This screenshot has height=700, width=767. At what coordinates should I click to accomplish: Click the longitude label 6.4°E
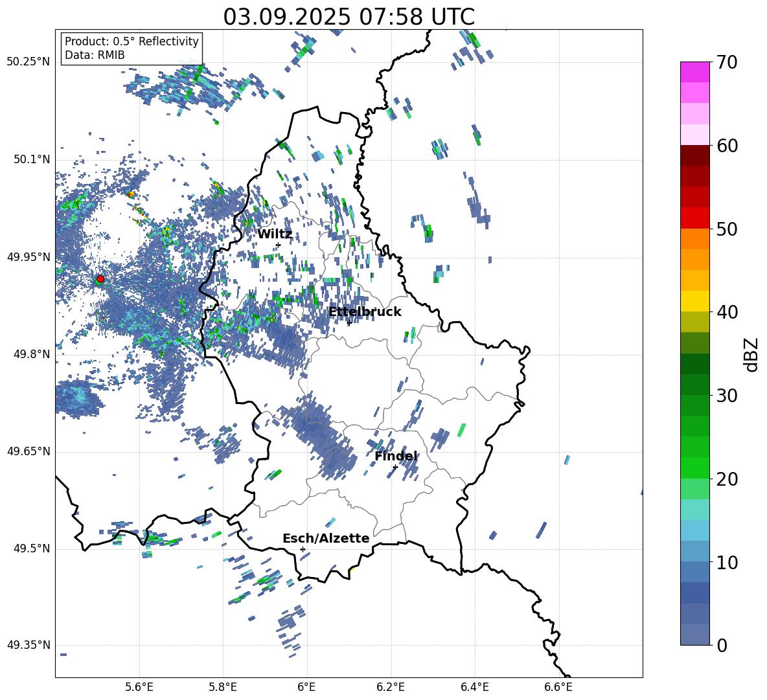coord(474,687)
